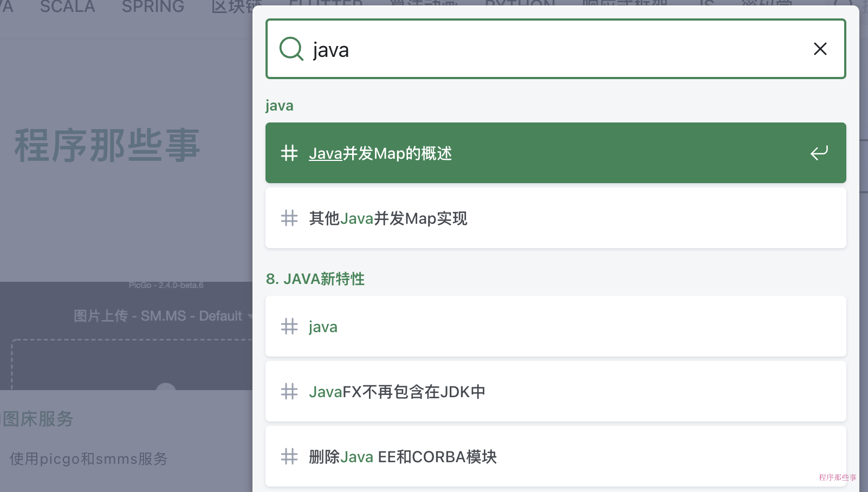Click the 8. JAVA新特性 section heading

(315, 279)
